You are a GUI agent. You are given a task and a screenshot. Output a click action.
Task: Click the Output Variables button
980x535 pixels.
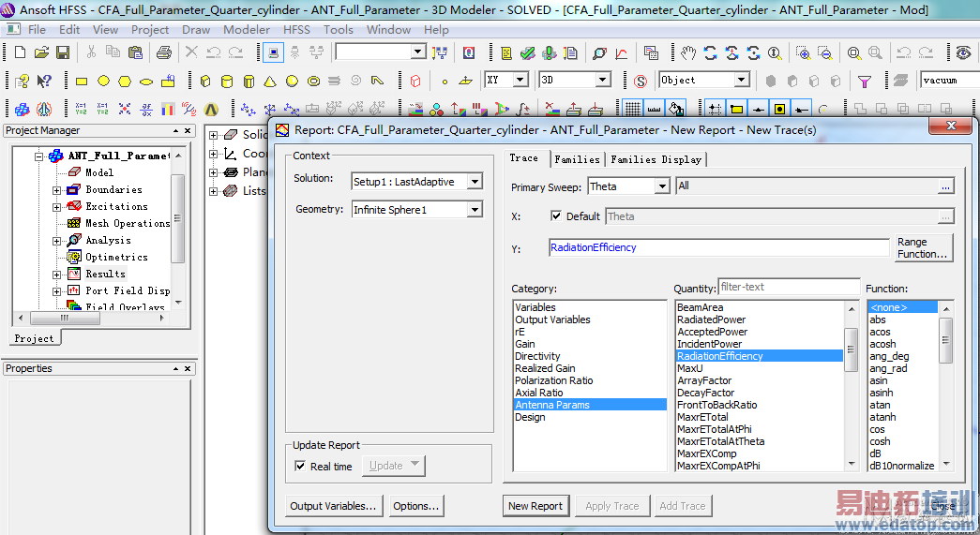(x=333, y=506)
